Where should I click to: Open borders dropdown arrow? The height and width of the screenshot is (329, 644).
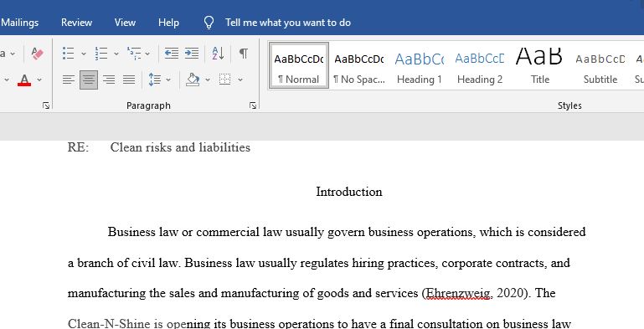[x=240, y=80]
